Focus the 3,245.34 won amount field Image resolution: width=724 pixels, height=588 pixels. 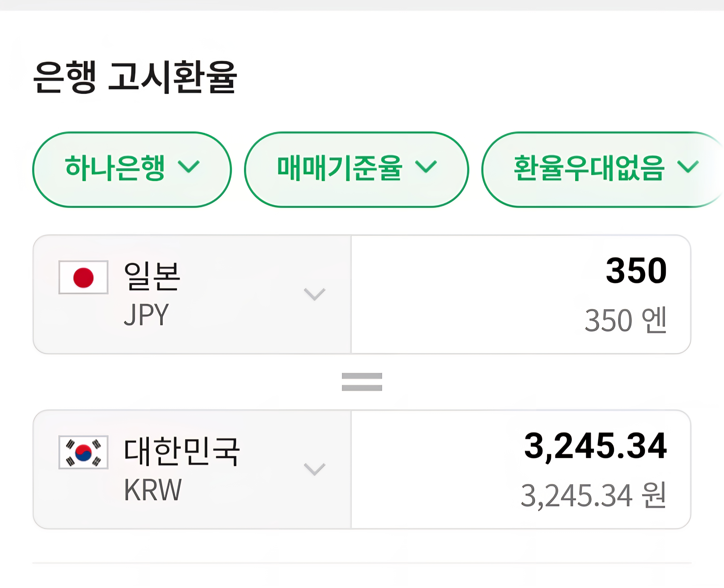pos(595,446)
